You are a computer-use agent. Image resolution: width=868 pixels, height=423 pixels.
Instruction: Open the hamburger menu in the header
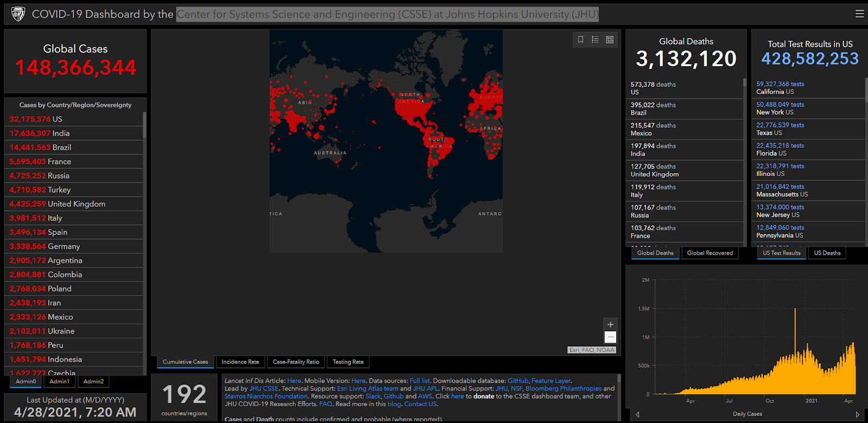(860, 14)
